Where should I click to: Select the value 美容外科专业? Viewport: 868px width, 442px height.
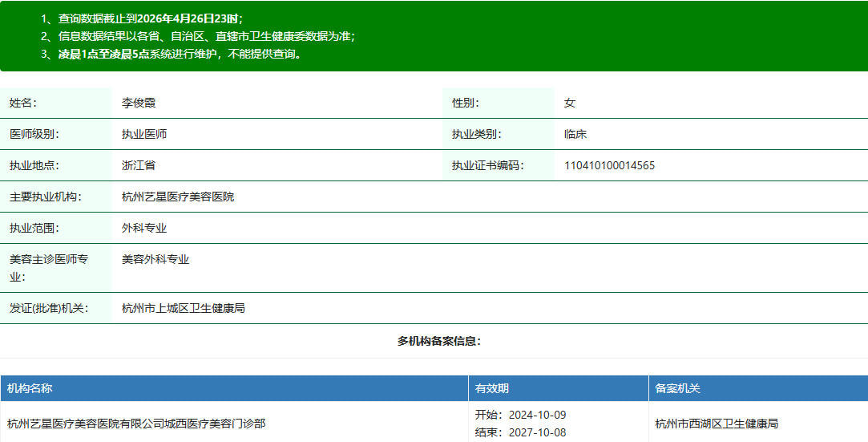coord(155,259)
